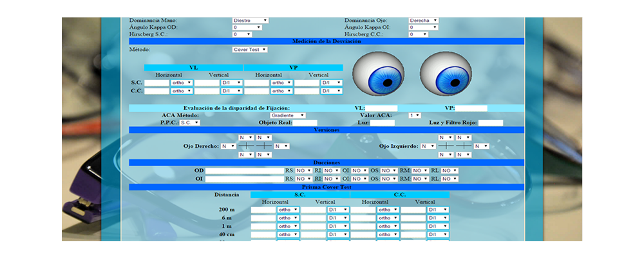Click the Objeto Real input field

point(305,123)
